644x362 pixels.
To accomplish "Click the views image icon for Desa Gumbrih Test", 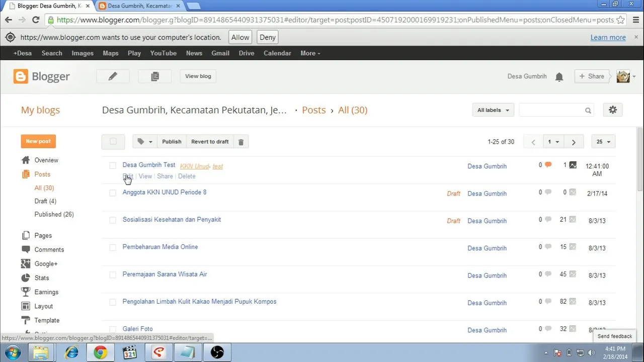I will tap(573, 165).
